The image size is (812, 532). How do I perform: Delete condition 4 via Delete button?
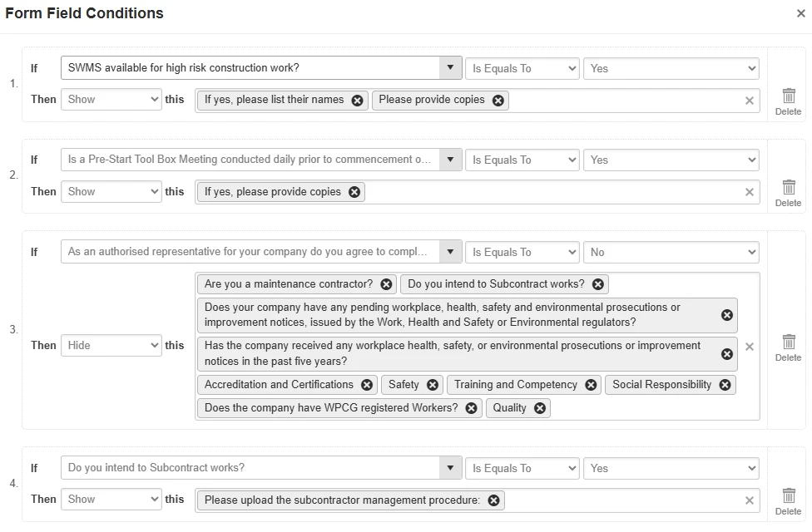pyautogui.click(x=788, y=501)
